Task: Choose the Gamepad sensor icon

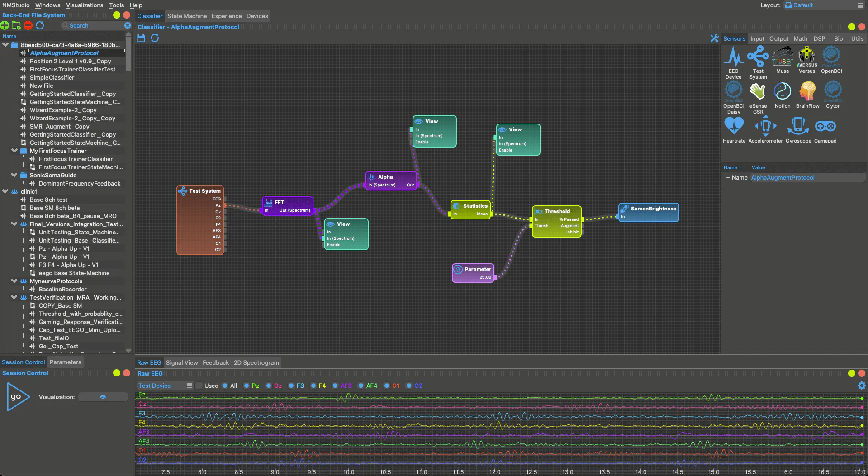Action: pyautogui.click(x=825, y=127)
